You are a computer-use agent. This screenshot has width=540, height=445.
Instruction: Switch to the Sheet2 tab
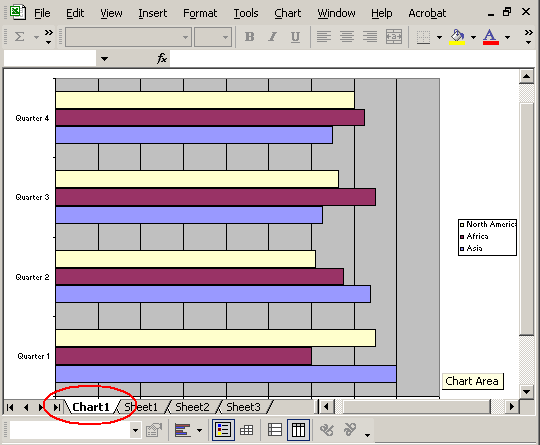click(192, 407)
